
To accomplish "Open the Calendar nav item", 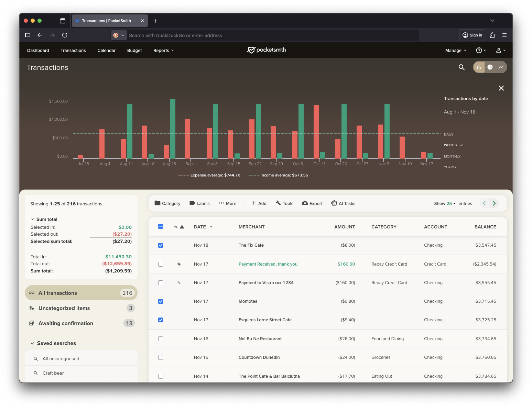I will pyautogui.click(x=106, y=51).
